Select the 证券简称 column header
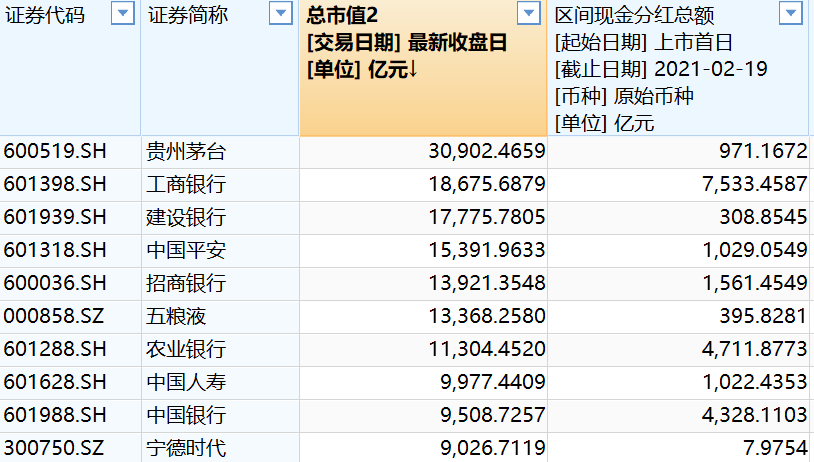The image size is (814, 462). 220,67
